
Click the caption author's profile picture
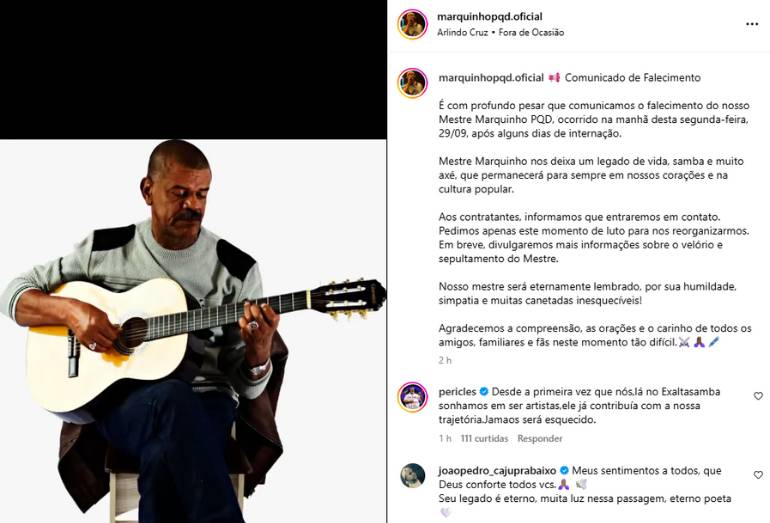(412, 82)
